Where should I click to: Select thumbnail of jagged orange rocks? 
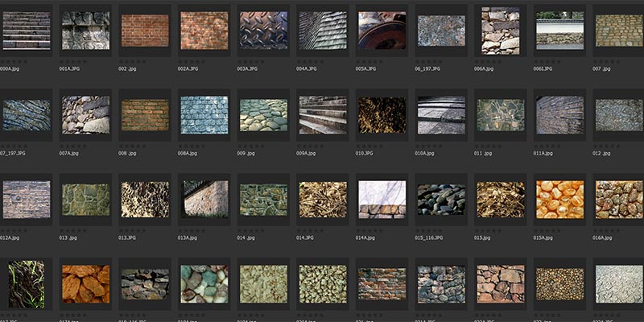click(86, 284)
